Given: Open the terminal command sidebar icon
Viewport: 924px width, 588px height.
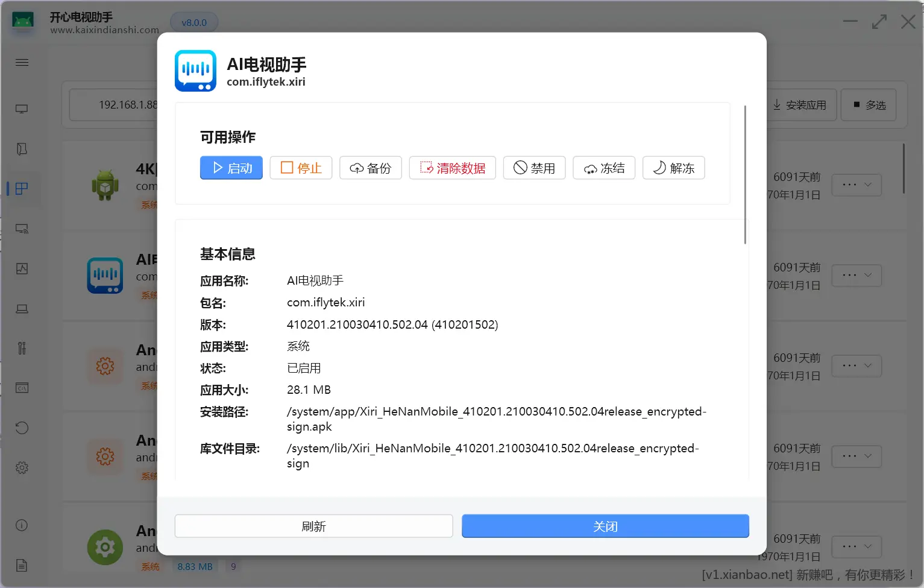Looking at the screenshot, I should tap(22, 388).
